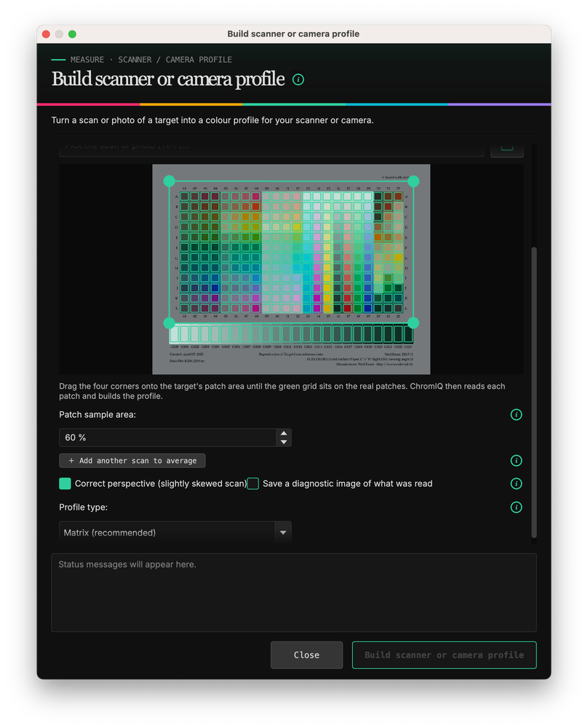Click the 'Profile type:' label
Screen dimensions: 588x728
click(x=83, y=507)
